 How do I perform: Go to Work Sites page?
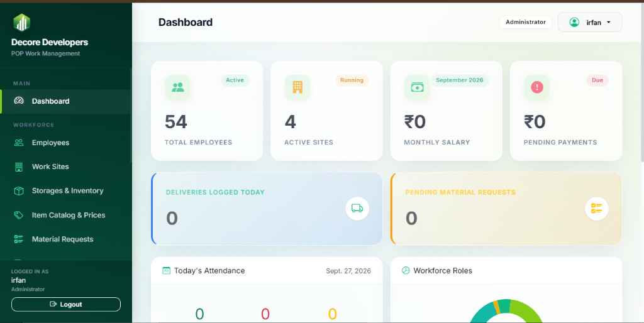tap(65, 167)
